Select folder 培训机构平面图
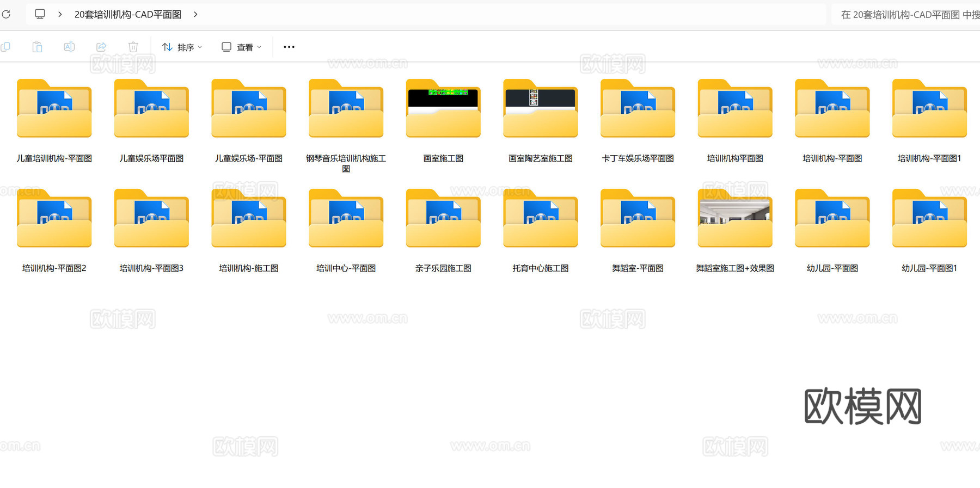The height and width of the screenshot is (488, 980). pyautogui.click(x=735, y=121)
